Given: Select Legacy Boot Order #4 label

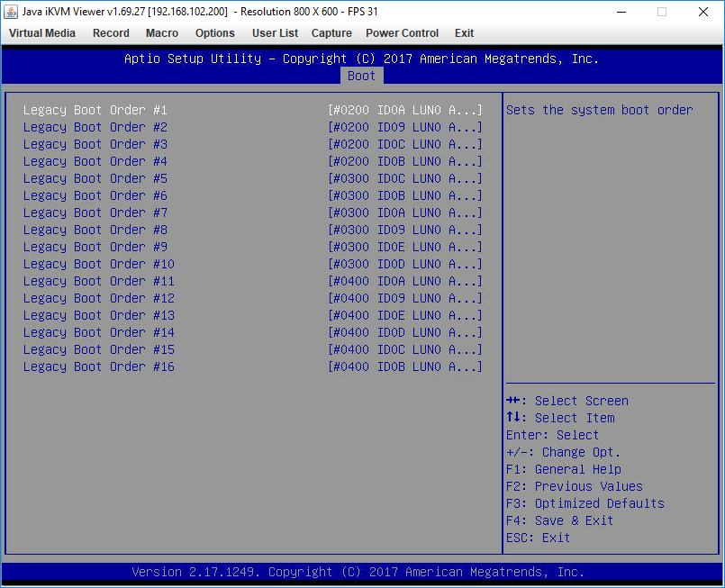Looking at the screenshot, I should point(95,161).
